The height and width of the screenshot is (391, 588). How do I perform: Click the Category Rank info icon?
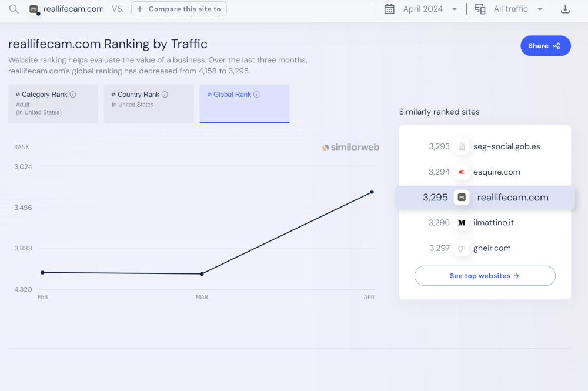pos(73,95)
